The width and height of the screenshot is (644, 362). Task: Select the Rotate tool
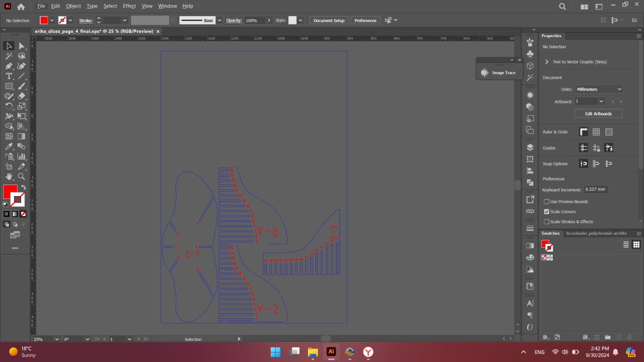click(9, 106)
